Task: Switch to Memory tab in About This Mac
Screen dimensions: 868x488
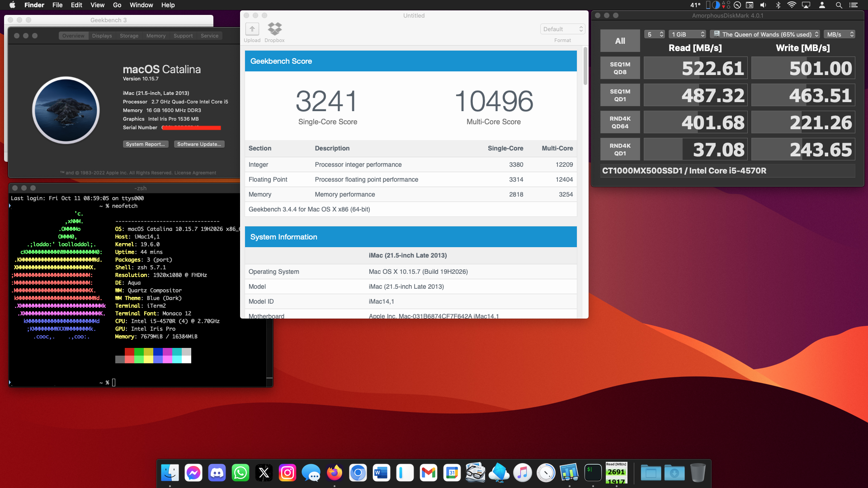Action: tap(156, 36)
